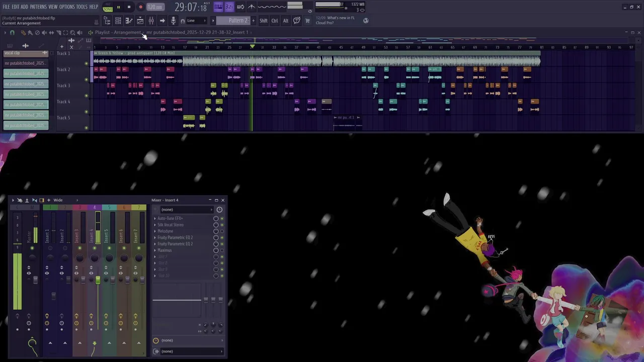Image resolution: width=644 pixels, height=362 pixels.
Task: Toggle the 3-2-1 countdown before recording
Action: coord(229,7)
